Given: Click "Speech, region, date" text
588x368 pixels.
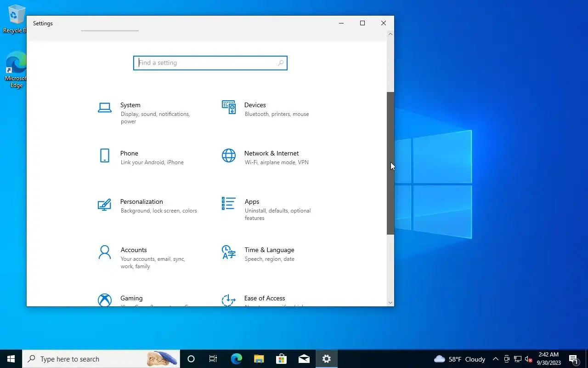Looking at the screenshot, I should coord(270,259).
